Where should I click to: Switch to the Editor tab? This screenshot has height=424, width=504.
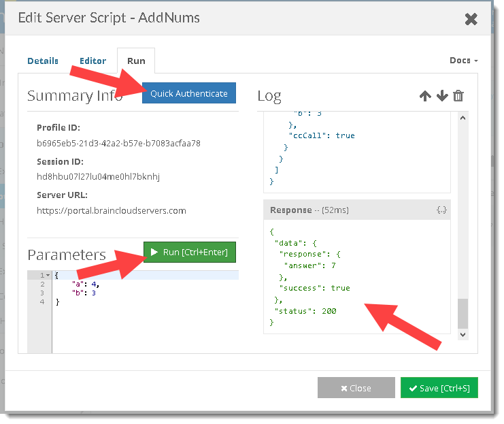tap(93, 61)
